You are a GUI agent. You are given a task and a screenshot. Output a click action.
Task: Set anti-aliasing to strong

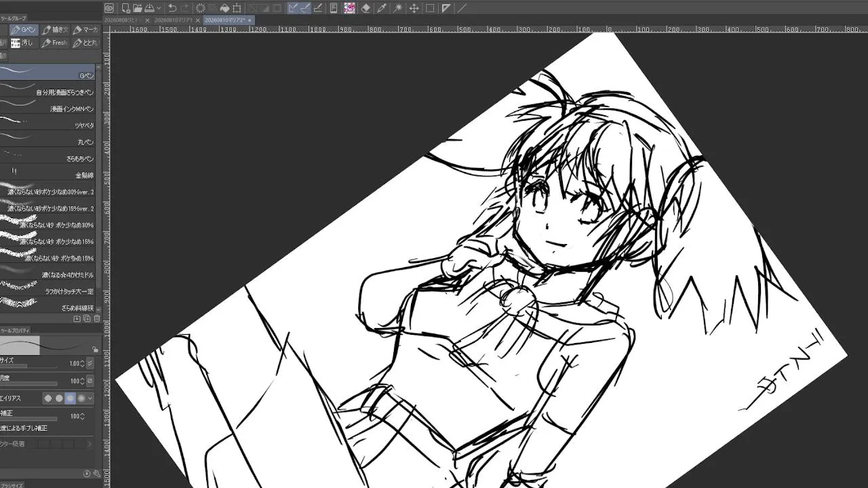(x=81, y=399)
